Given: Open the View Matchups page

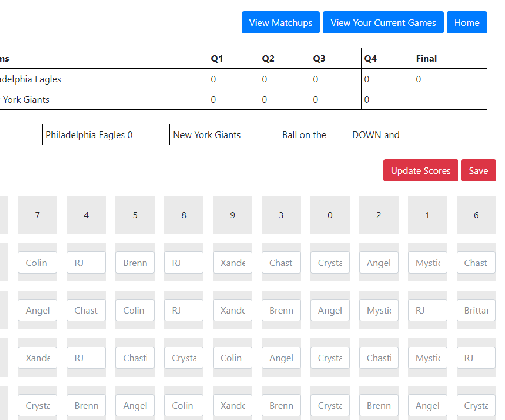Looking at the screenshot, I should pyautogui.click(x=280, y=22).
